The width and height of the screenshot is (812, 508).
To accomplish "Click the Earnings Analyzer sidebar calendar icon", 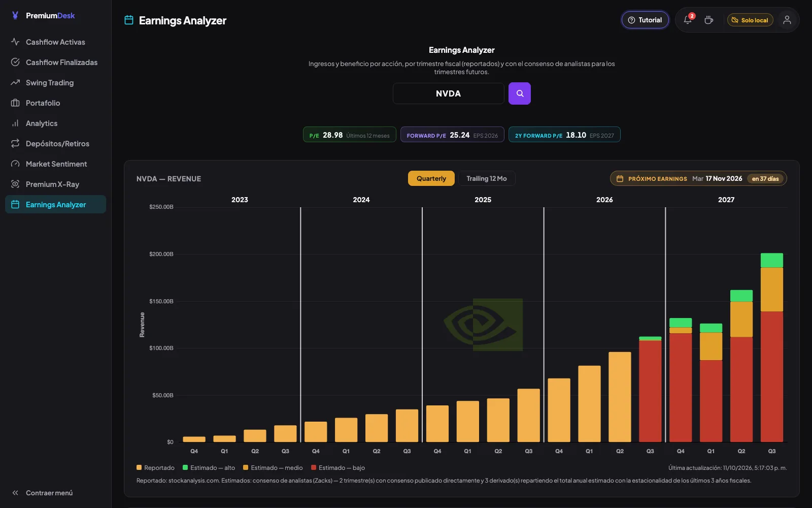I will [x=15, y=204].
